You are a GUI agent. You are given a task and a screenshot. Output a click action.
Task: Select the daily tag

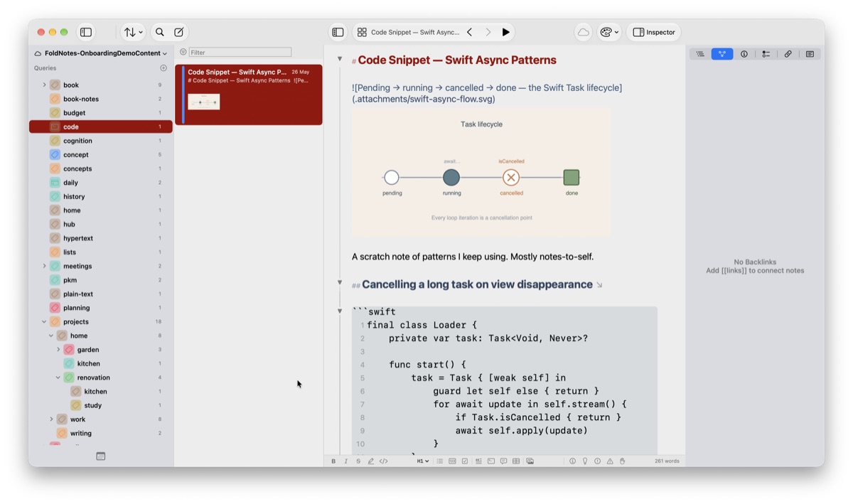(100, 183)
